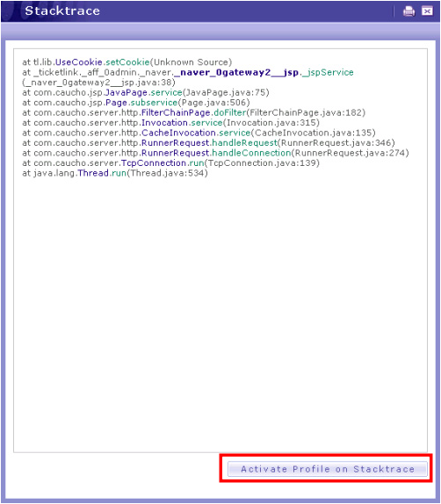The height and width of the screenshot is (504, 441).
Task: Open the UseCookie class link
Action: (x=79, y=62)
